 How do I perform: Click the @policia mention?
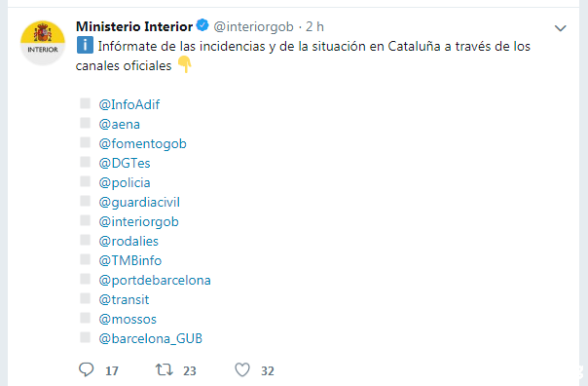tap(125, 183)
